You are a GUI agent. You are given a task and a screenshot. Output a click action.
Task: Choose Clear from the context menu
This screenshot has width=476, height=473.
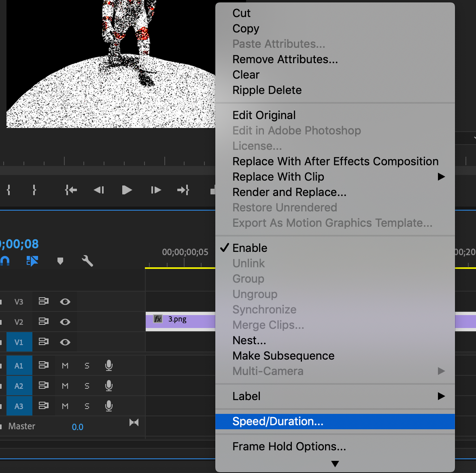pyautogui.click(x=335, y=75)
